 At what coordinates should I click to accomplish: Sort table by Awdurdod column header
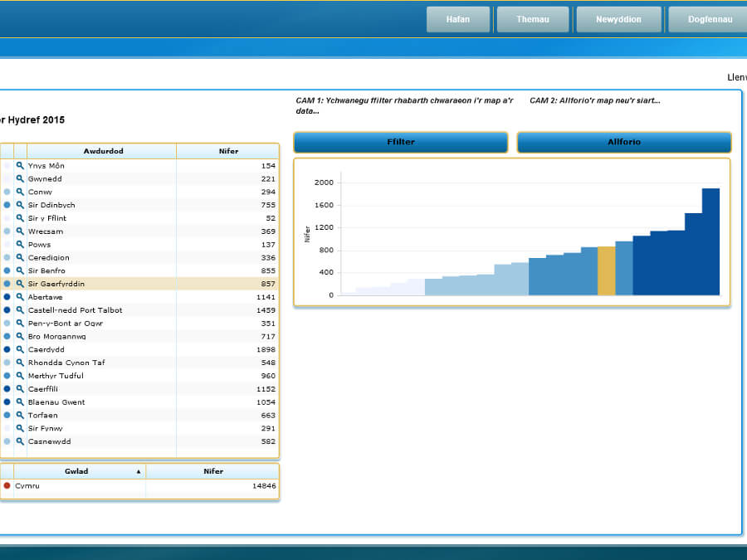103,151
